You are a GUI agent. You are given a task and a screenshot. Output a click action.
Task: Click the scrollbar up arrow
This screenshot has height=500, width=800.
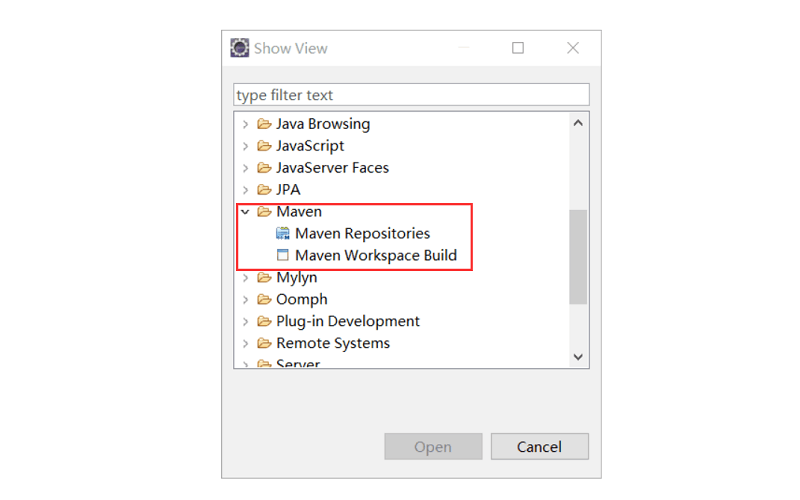click(x=578, y=123)
